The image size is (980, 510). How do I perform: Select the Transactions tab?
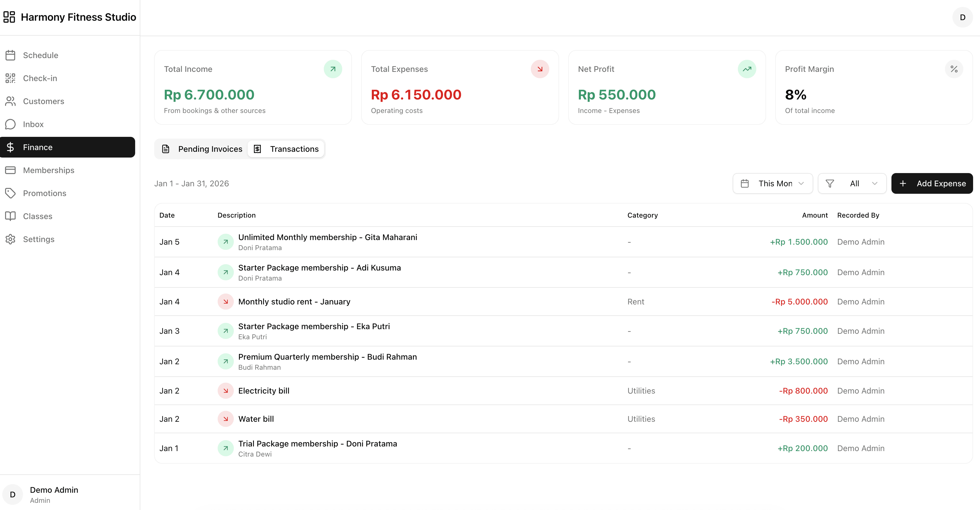(x=286, y=149)
